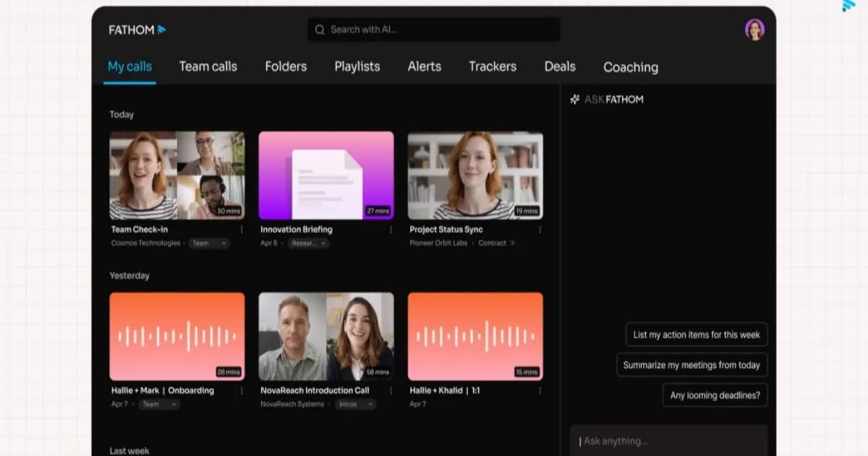
Task: Expand Team tag dropdown under Hallie + Mark
Action: [x=159, y=404]
